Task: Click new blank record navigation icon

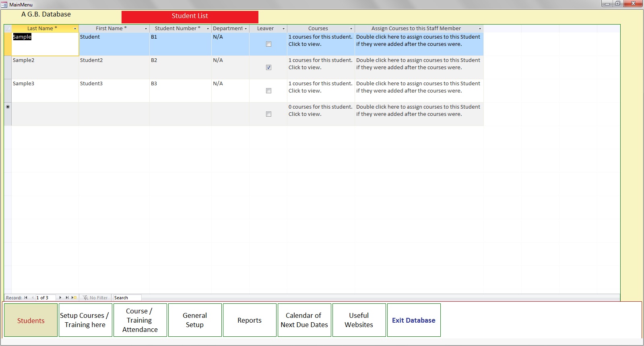Action: [74, 298]
